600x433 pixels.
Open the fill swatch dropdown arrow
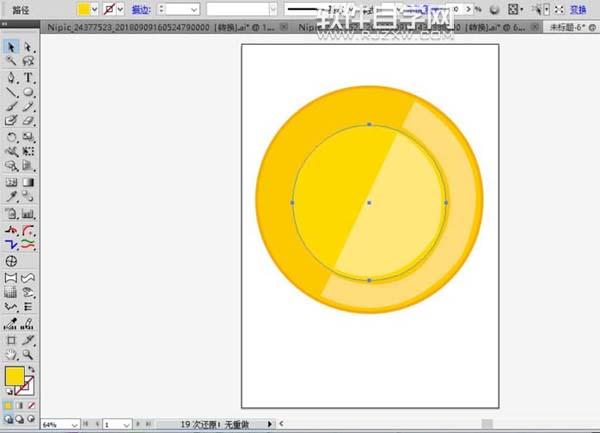tap(94, 9)
